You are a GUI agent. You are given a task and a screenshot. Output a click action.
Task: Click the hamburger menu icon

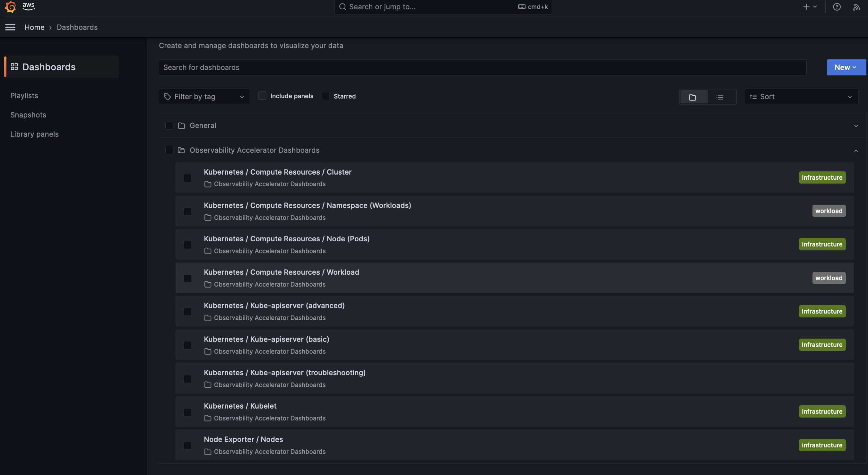tap(10, 27)
